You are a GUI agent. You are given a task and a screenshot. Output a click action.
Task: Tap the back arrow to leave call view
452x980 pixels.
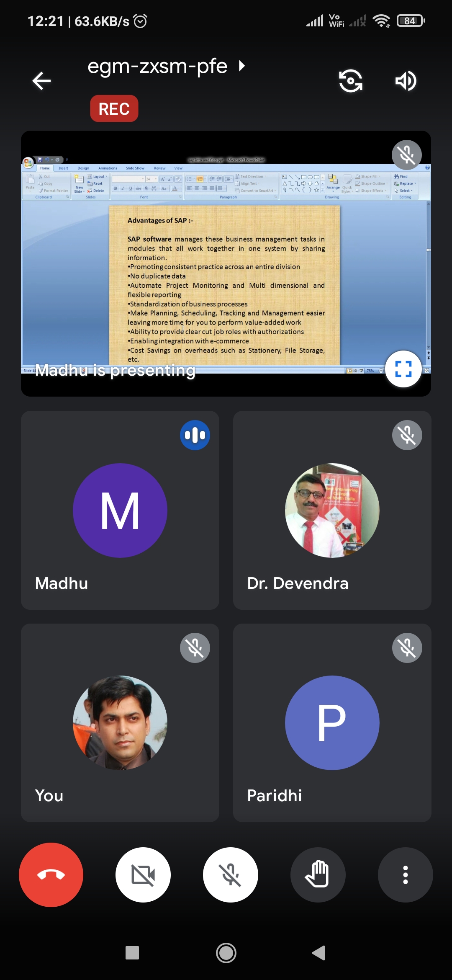41,81
